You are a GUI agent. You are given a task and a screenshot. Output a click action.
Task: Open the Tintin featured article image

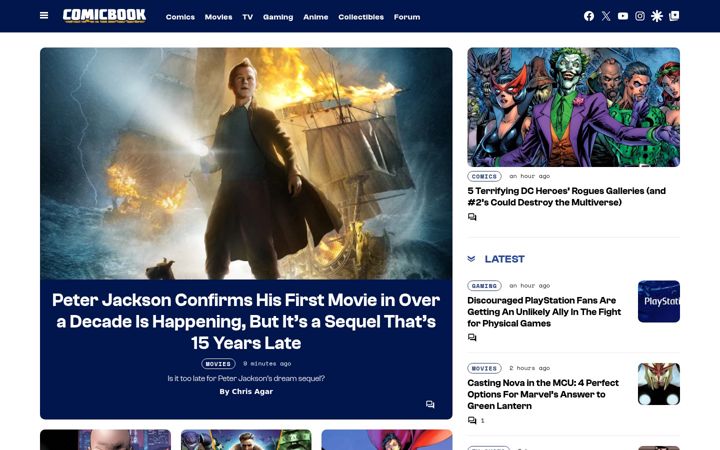point(246,163)
